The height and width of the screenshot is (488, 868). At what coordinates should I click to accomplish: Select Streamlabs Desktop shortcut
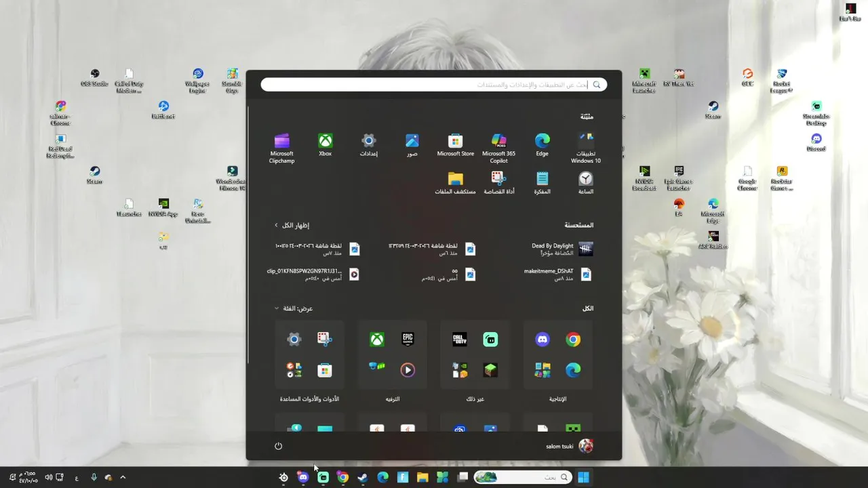[816, 113]
